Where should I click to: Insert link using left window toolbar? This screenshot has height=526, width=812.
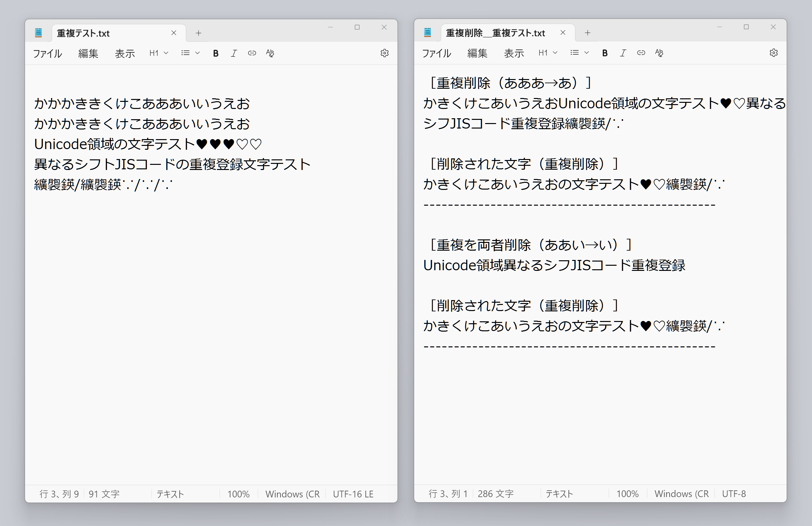252,53
